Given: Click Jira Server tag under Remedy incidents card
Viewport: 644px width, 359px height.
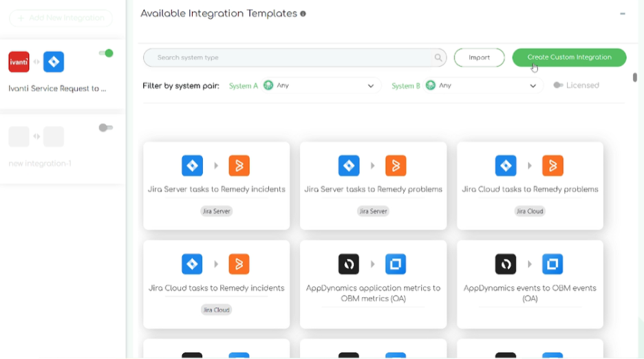Looking at the screenshot, I should tap(217, 211).
